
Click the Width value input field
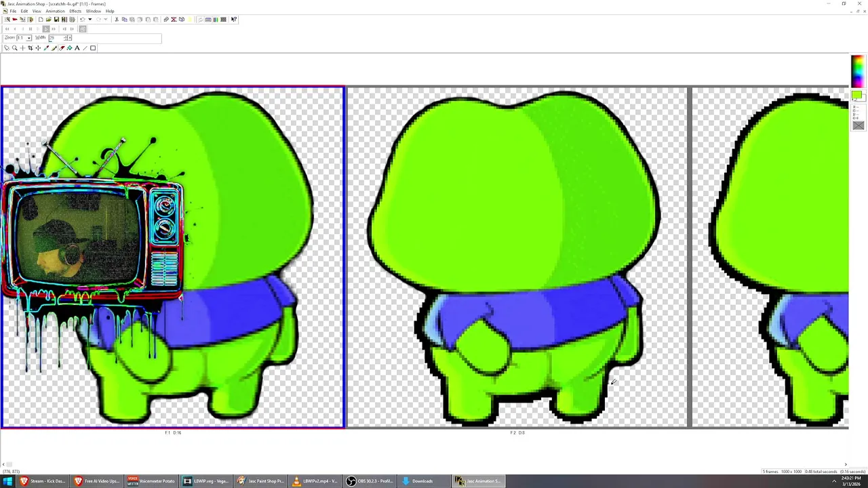[56, 38]
